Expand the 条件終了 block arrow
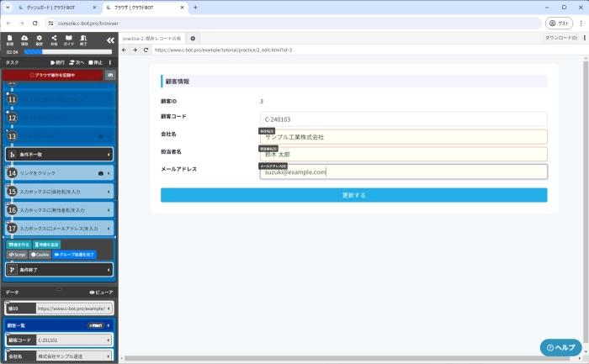This screenshot has width=589, height=364. tap(109, 270)
